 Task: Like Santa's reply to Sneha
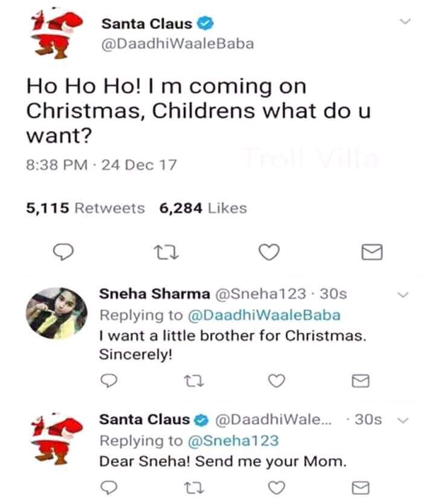pos(276,486)
